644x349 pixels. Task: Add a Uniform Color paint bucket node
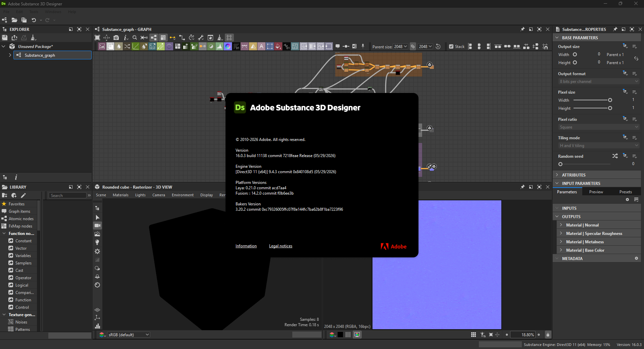click(278, 46)
